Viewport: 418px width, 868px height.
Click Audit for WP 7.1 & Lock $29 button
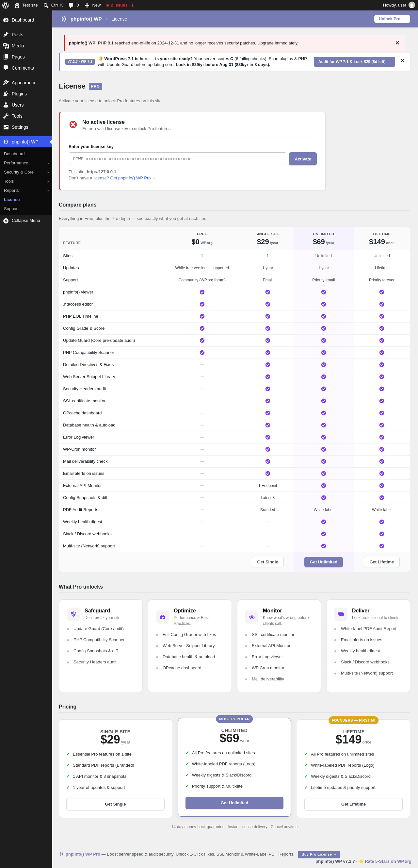pyautogui.click(x=354, y=62)
